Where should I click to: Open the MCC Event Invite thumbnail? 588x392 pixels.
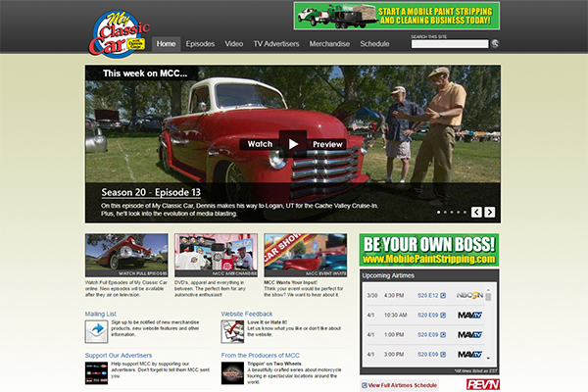305,255
